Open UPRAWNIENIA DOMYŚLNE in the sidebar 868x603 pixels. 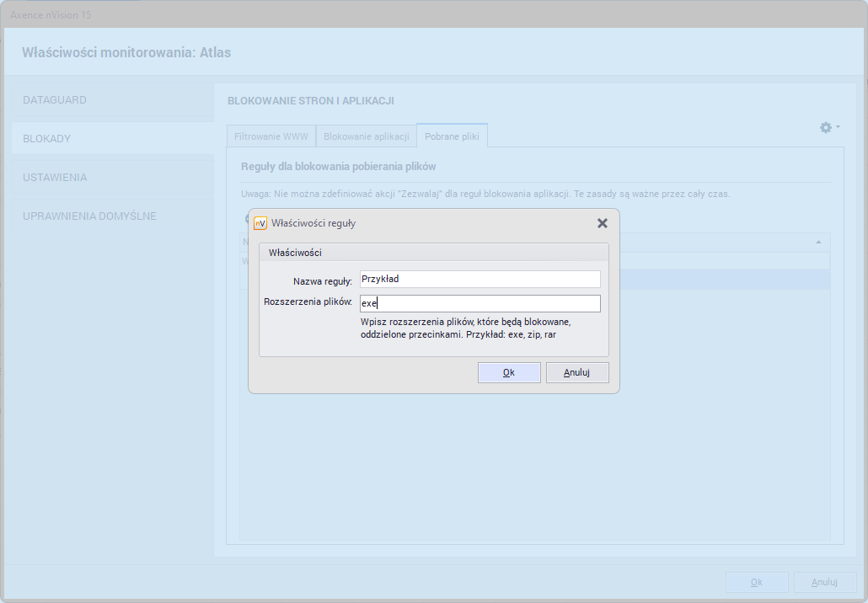point(89,216)
